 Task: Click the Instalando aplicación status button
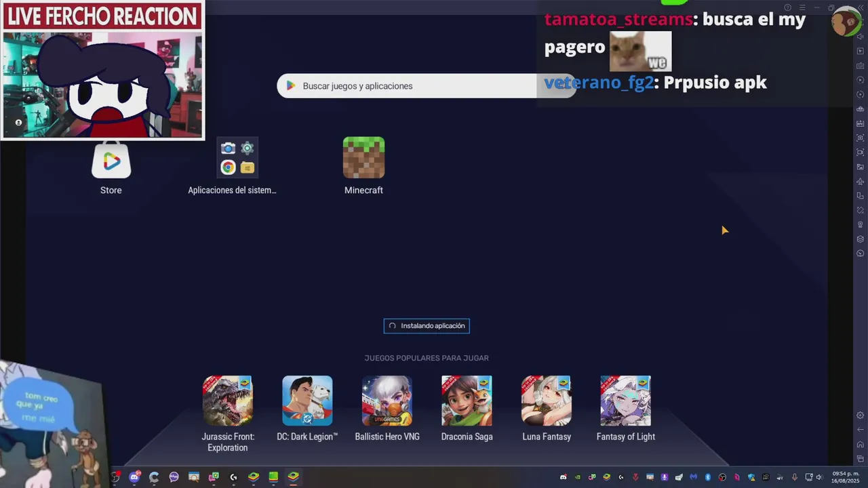427,326
